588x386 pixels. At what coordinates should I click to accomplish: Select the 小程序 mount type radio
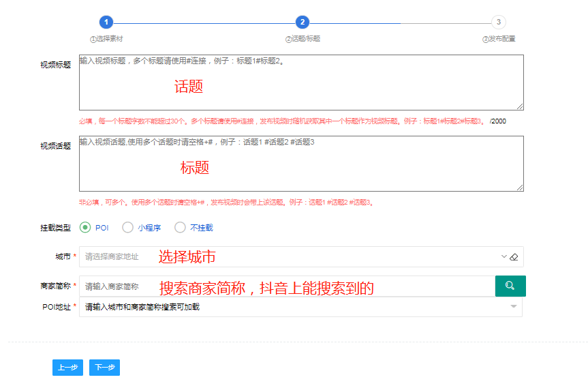click(x=127, y=228)
